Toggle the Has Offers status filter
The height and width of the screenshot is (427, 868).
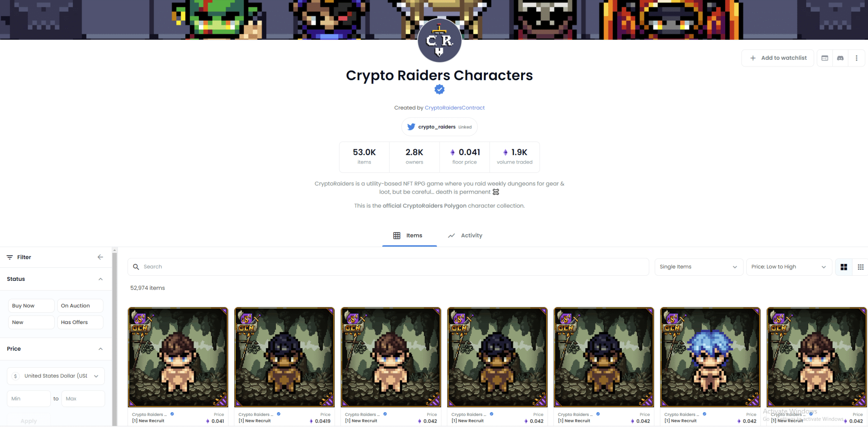(80, 322)
